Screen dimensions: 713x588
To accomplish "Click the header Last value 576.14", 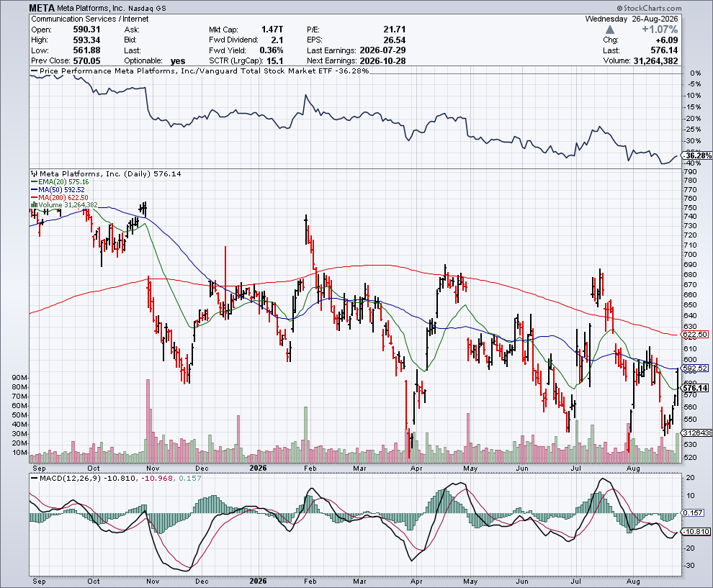I will click(664, 50).
